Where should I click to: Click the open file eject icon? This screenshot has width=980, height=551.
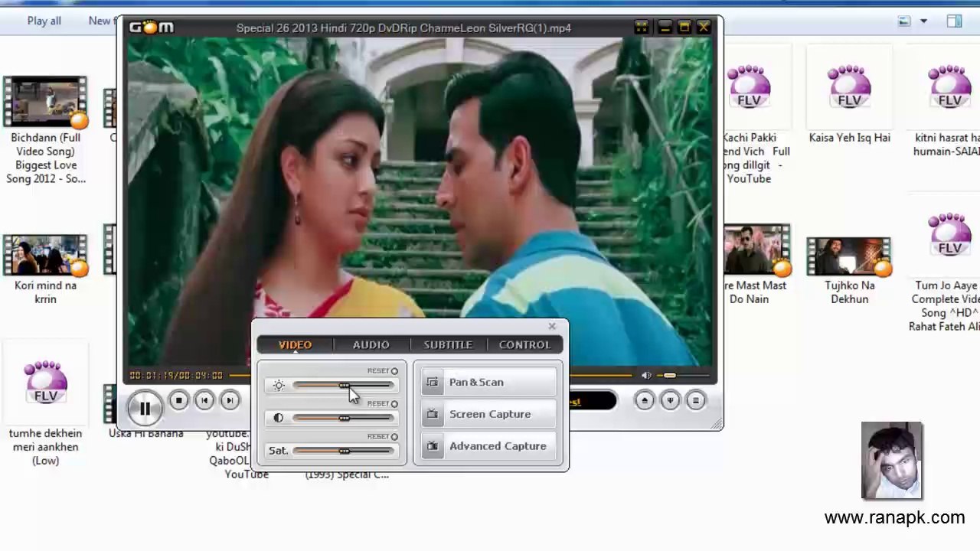coord(644,400)
